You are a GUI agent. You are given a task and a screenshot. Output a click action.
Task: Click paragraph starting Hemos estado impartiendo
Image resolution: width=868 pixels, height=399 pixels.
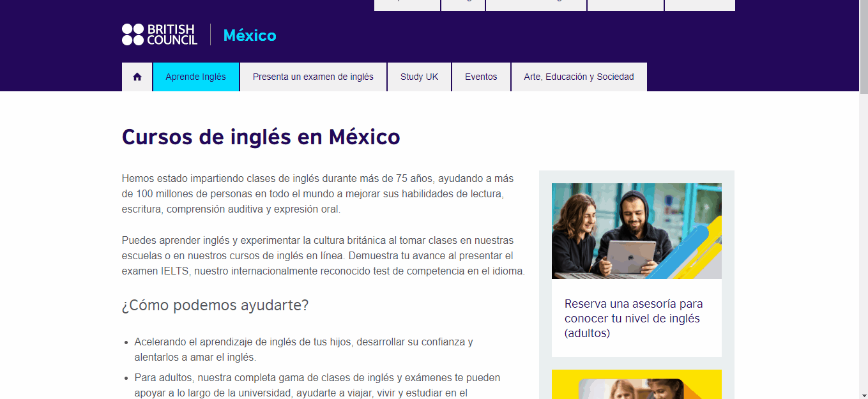tap(317, 193)
